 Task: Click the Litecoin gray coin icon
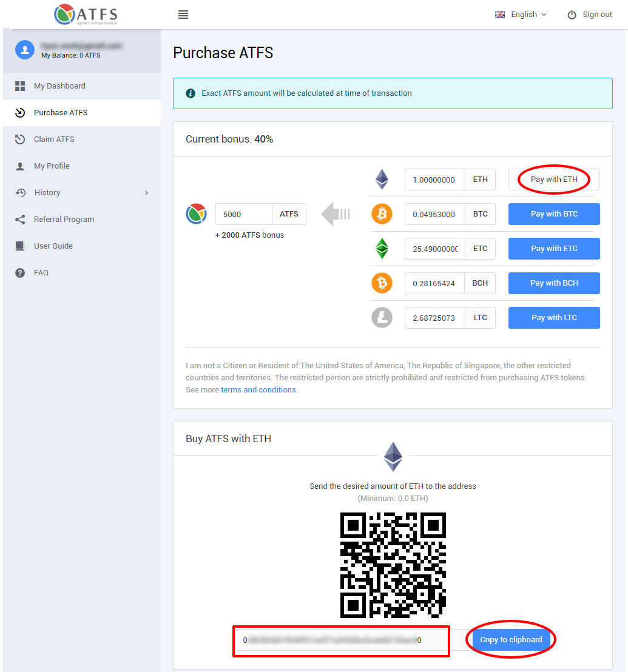(382, 318)
